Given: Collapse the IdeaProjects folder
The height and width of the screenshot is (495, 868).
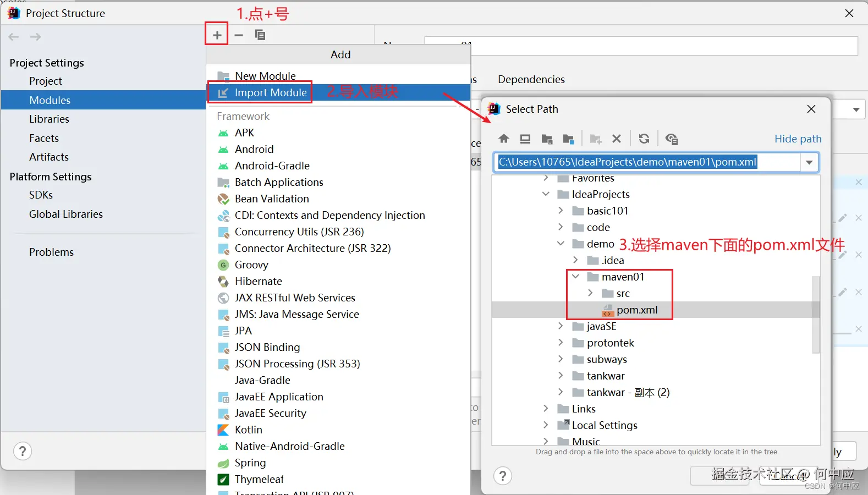Looking at the screenshot, I should [x=546, y=194].
